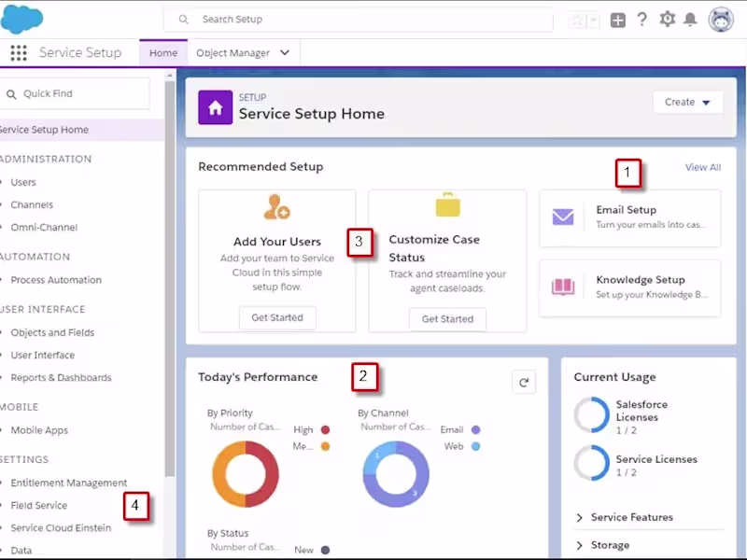Expand Process Automation in the sidebar
747x560 pixels.
coord(3,280)
